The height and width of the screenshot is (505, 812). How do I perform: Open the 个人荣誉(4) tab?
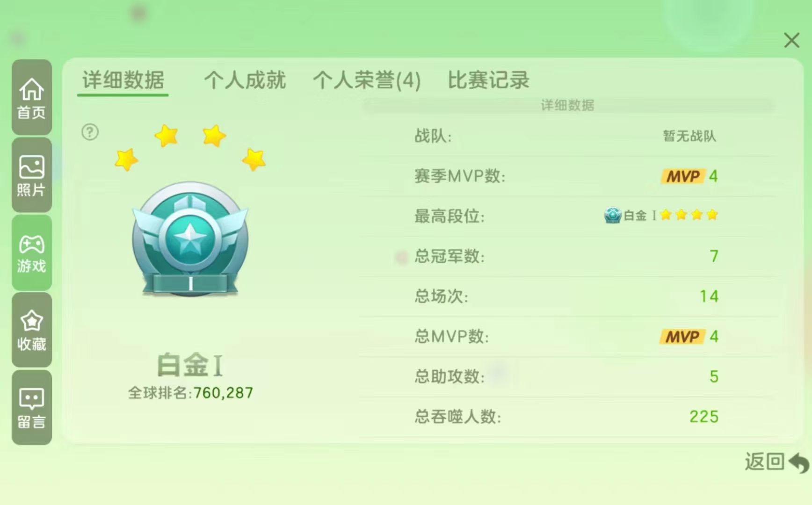(x=367, y=80)
